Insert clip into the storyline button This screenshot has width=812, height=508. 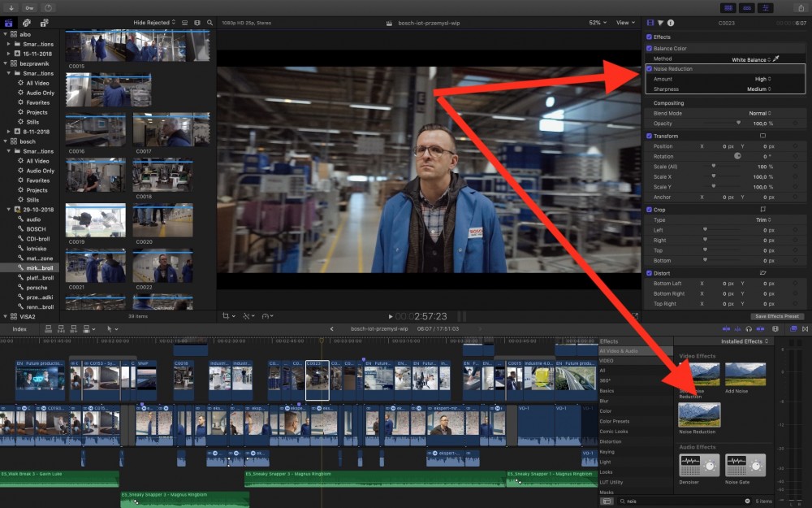[x=61, y=329]
